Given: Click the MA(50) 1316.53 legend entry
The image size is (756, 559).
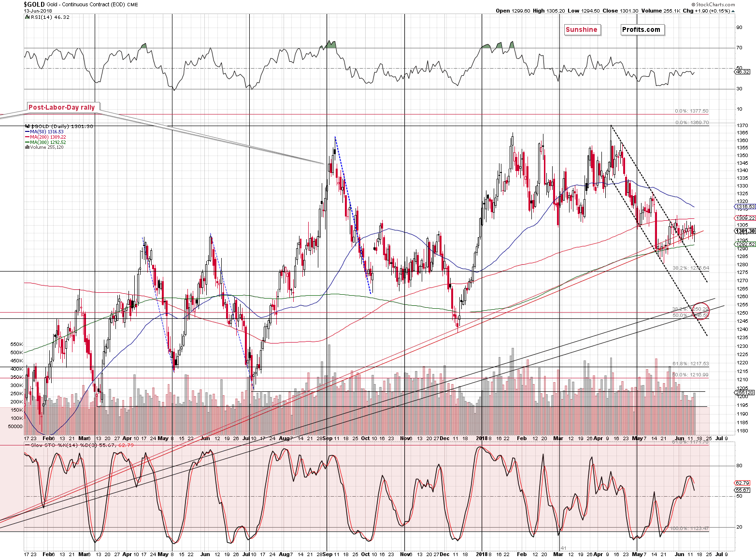Looking at the screenshot, I should (44, 131).
